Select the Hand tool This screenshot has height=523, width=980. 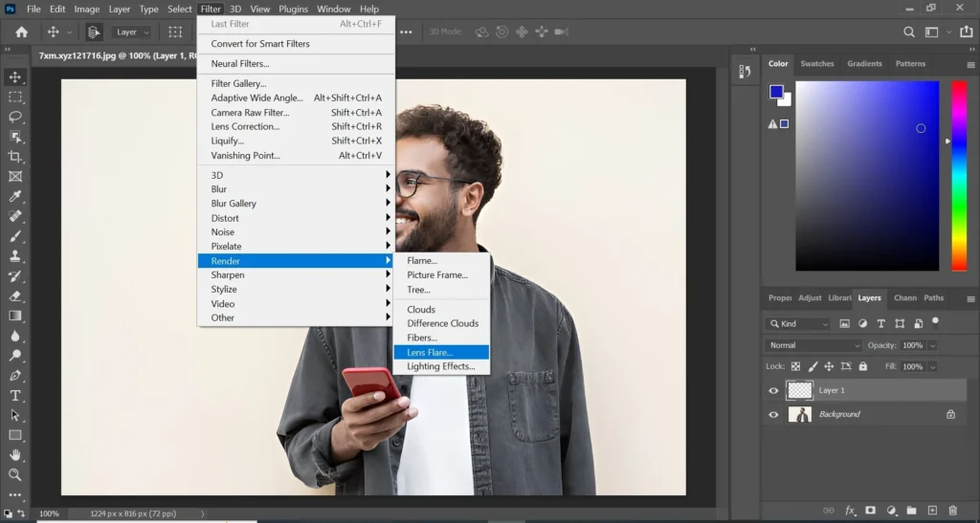tap(15, 455)
